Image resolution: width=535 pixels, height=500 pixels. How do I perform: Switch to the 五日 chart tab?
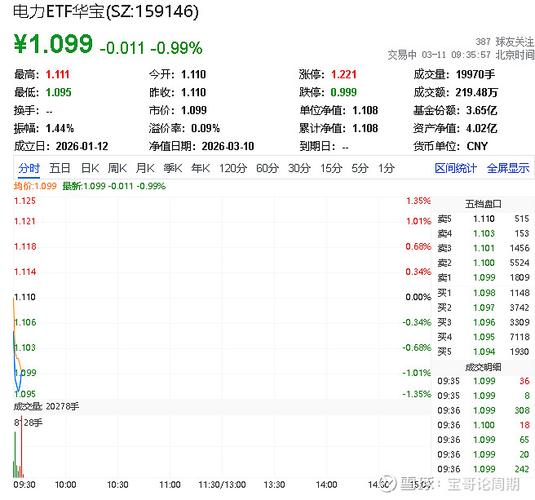point(60,168)
